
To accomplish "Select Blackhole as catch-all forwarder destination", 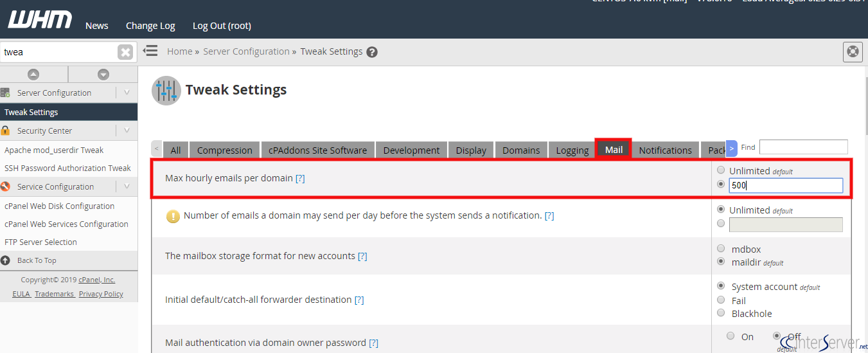I will tap(721, 313).
